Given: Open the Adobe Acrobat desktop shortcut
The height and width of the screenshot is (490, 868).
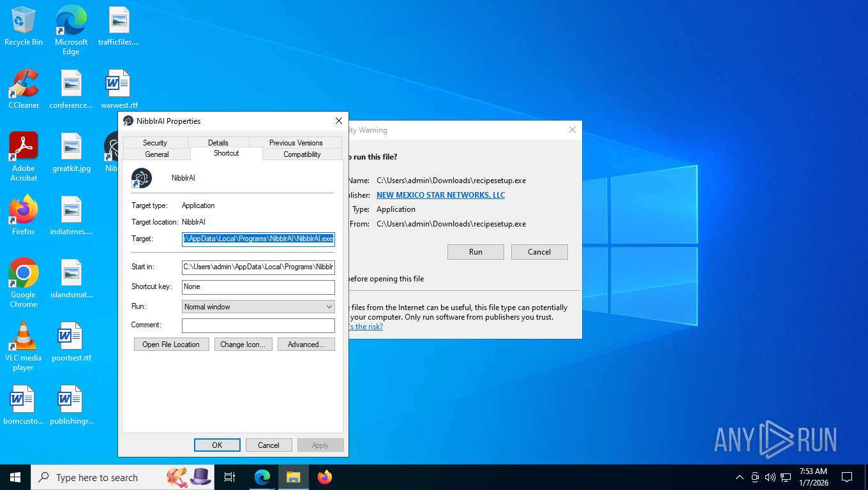Looking at the screenshot, I should point(24,157).
